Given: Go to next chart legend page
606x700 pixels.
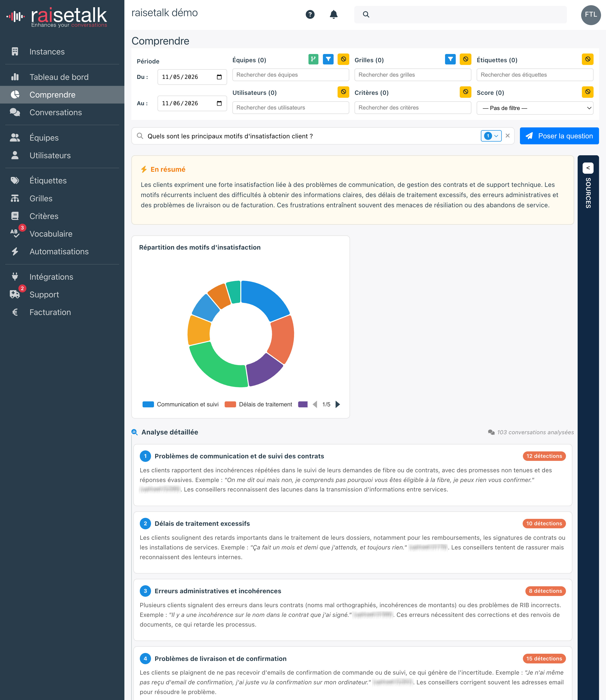Looking at the screenshot, I should tap(338, 404).
